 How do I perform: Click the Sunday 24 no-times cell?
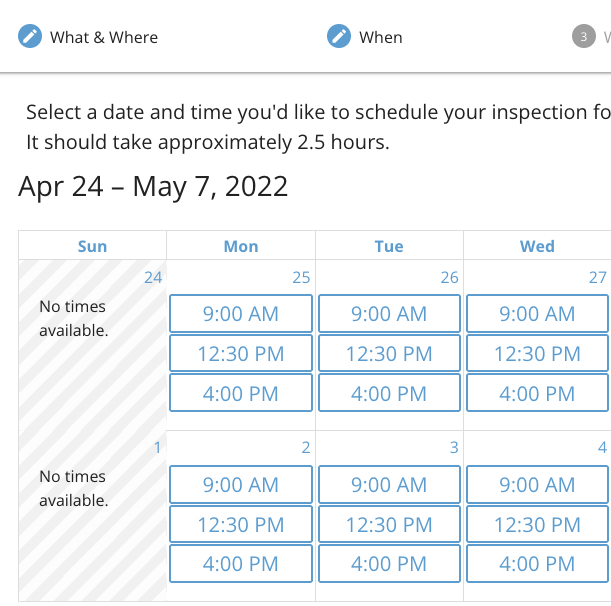(x=92, y=340)
